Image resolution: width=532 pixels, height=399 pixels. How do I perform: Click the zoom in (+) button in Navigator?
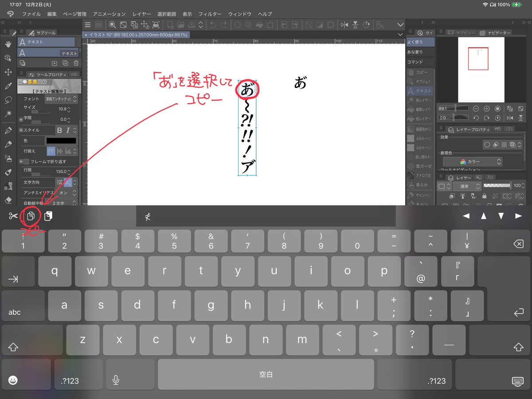click(x=487, y=109)
